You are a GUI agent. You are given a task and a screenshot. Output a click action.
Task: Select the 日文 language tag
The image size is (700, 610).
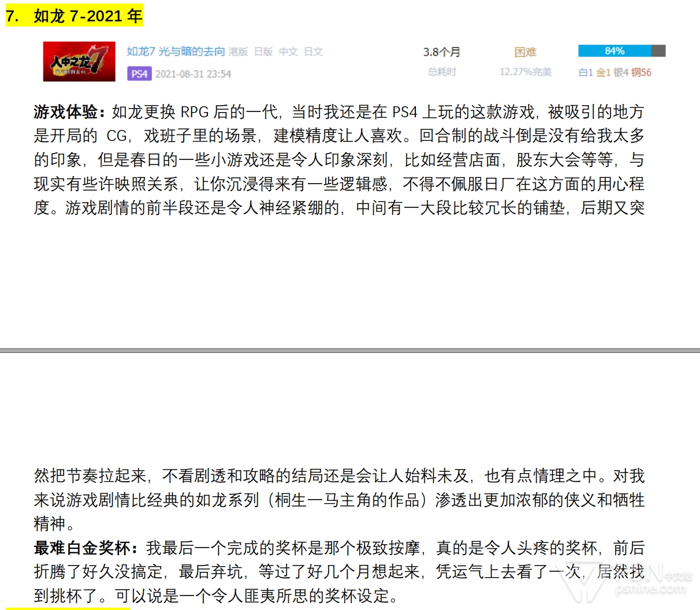(313, 51)
